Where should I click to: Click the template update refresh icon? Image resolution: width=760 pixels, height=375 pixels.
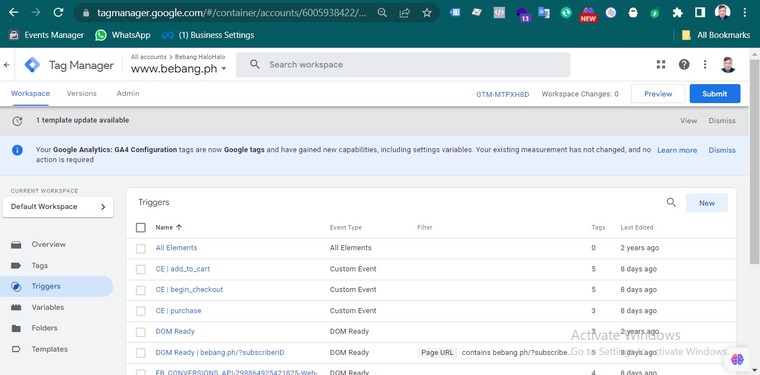coord(17,121)
